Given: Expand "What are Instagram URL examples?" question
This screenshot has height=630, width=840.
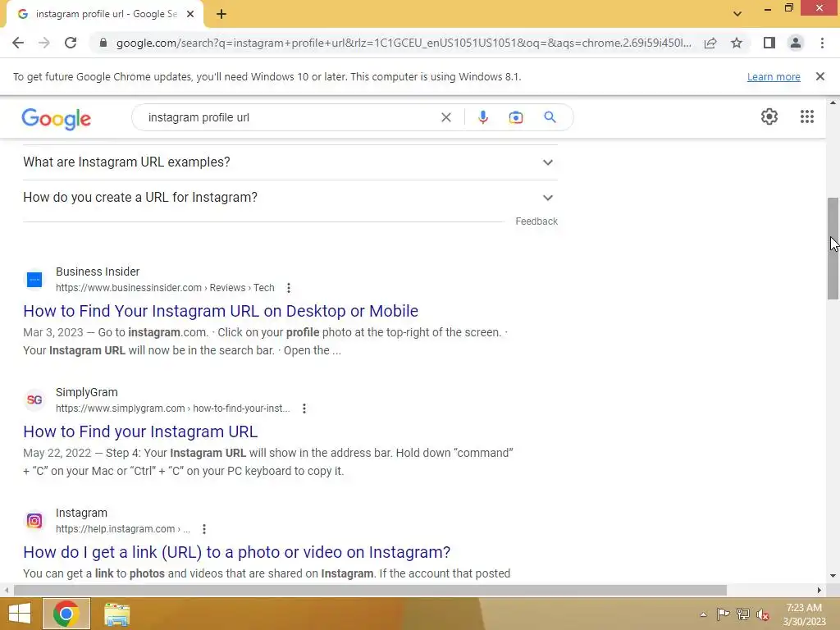Looking at the screenshot, I should (x=290, y=162).
